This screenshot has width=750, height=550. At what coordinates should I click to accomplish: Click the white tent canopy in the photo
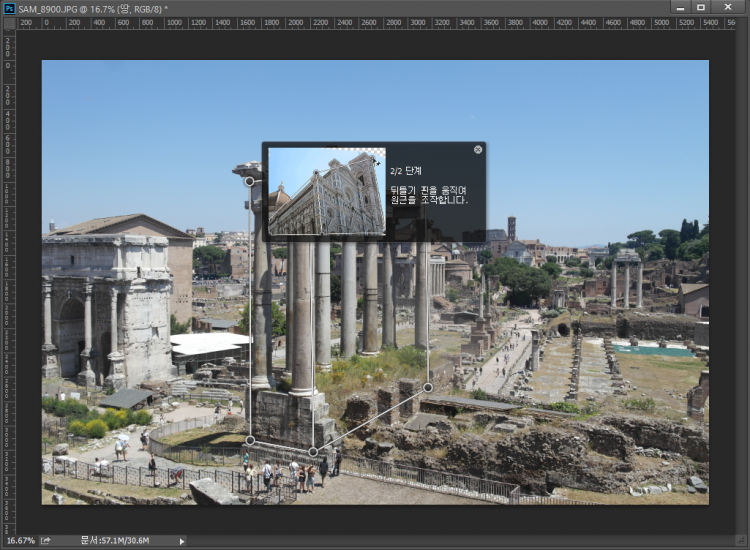(x=208, y=344)
